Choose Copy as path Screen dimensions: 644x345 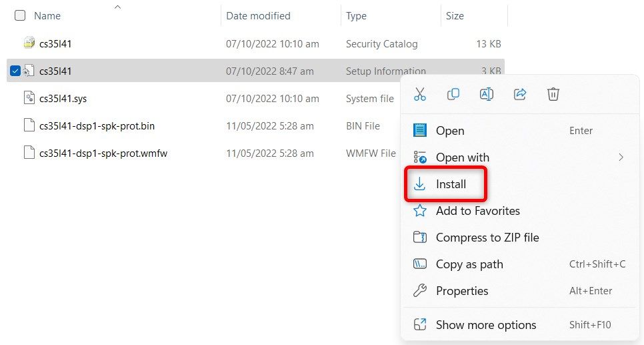point(519,264)
